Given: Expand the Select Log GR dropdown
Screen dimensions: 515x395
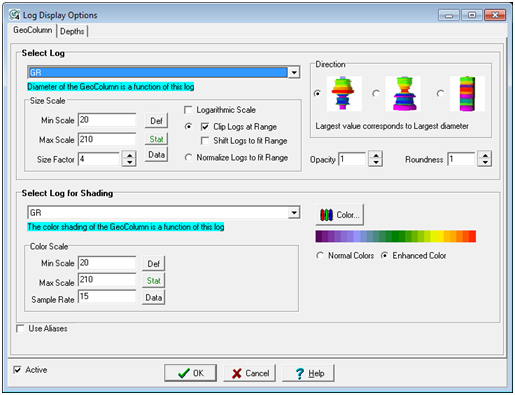Looking at the screenshot, I should tap(294, 72).
